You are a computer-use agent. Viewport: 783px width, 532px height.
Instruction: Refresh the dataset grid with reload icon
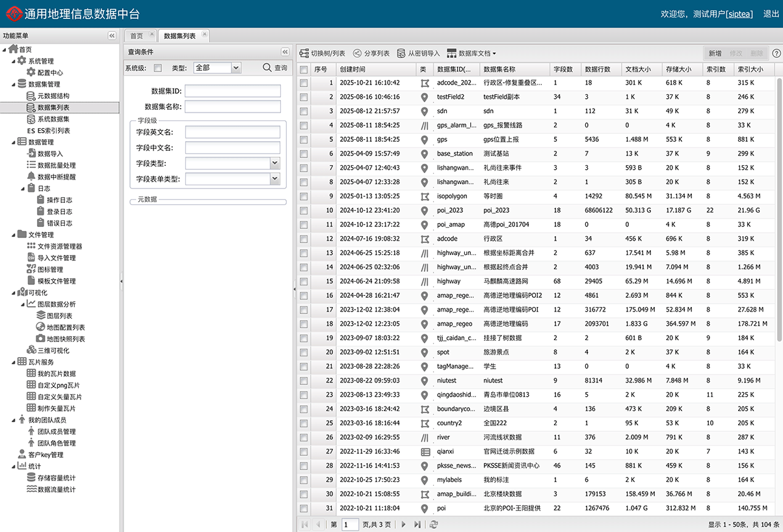(x=434, y=524)
